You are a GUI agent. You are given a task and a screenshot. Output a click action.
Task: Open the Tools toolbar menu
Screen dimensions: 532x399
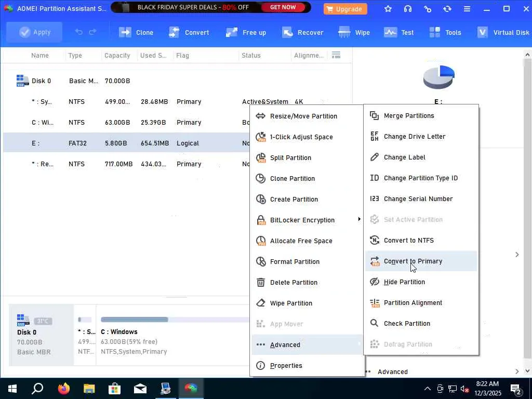coord(445,33)
